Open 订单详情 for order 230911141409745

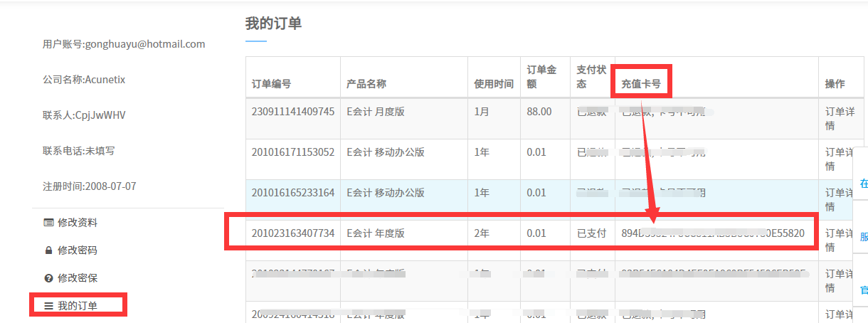[x=839, y=118]
